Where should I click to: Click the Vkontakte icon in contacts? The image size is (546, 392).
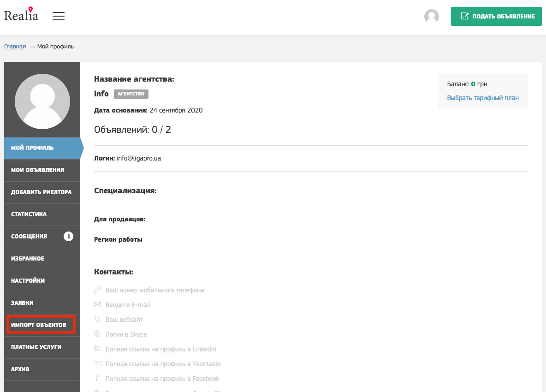point(97,364)
